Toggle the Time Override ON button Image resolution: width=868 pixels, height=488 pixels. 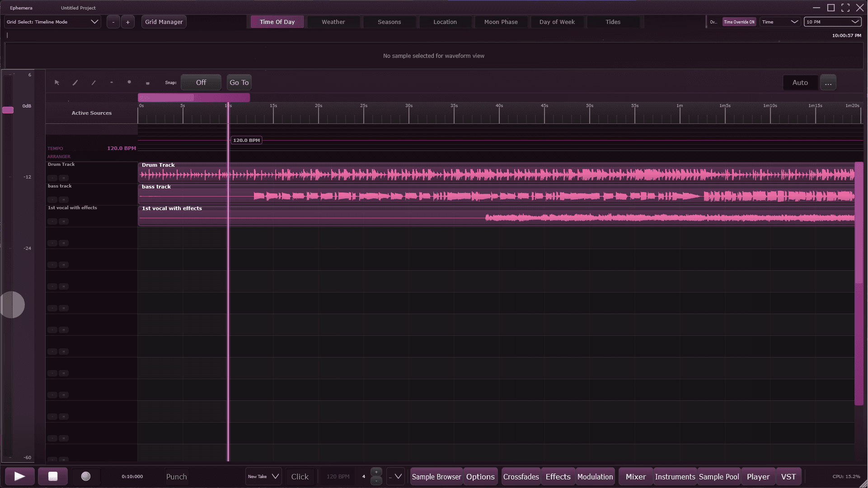[739, 22]
